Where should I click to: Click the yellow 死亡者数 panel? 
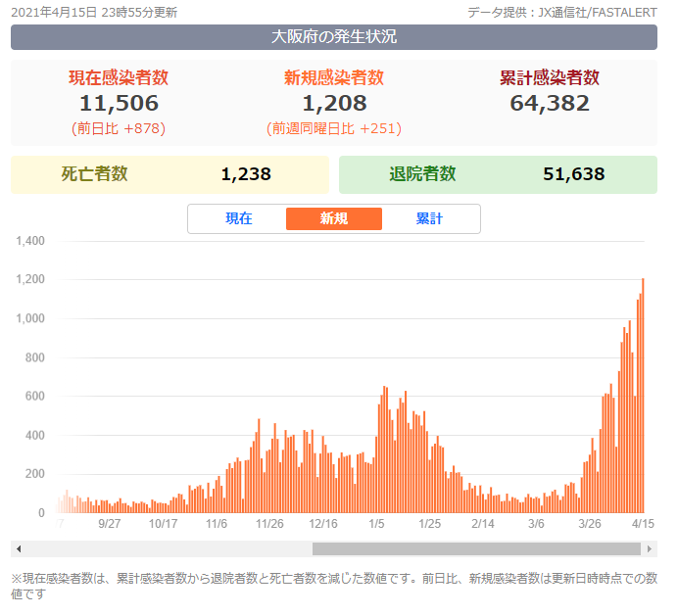(x=169, y=174)
